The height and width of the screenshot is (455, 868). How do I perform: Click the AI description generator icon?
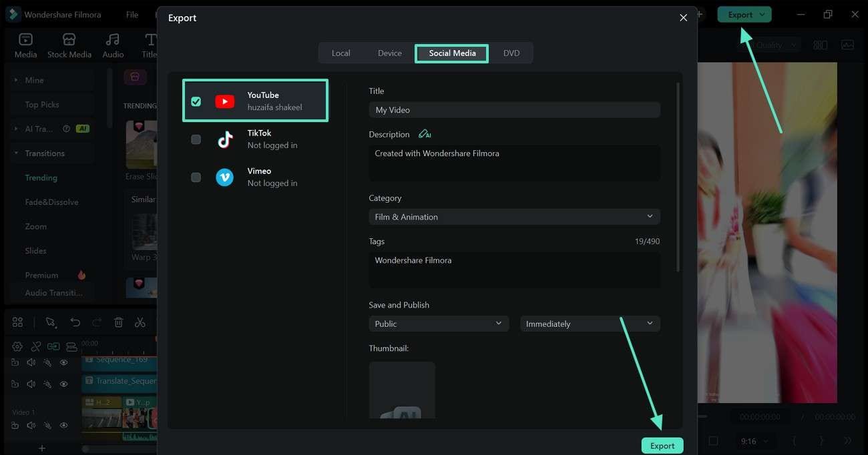click(x=425, y=134)
